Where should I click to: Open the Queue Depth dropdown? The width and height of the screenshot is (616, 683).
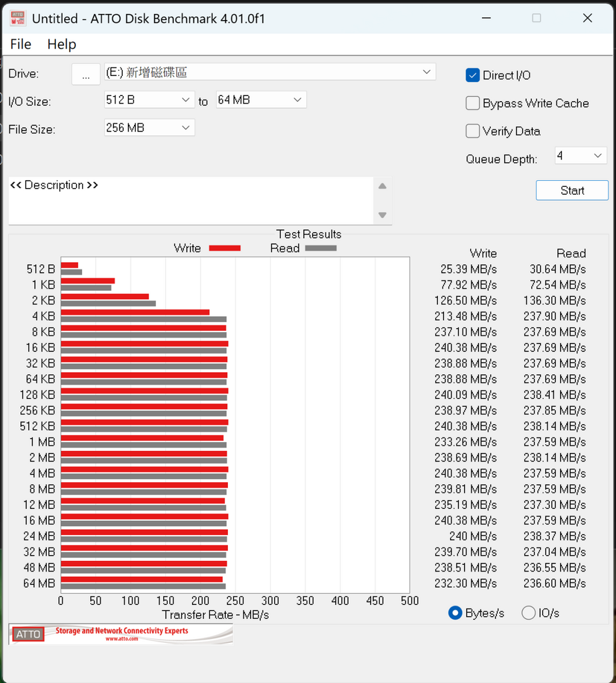pos(580,155)
